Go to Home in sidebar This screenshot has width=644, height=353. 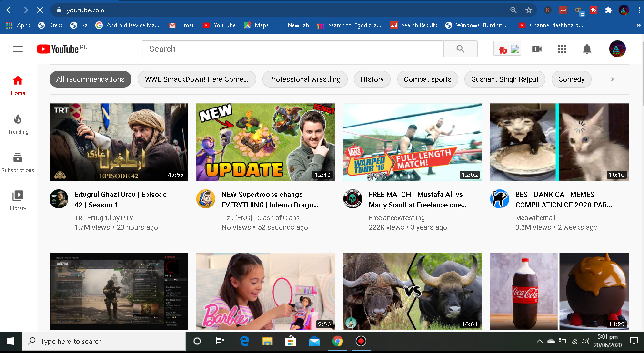pos(18,86)
